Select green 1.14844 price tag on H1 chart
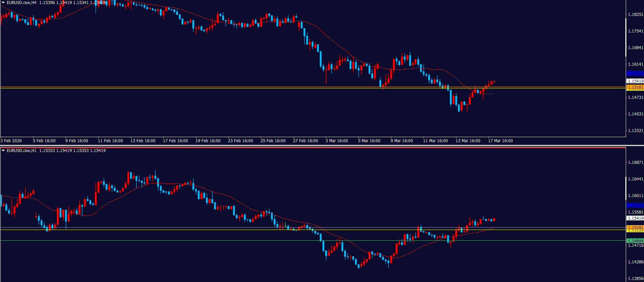 pyautogui.click(x=635, y=241)
